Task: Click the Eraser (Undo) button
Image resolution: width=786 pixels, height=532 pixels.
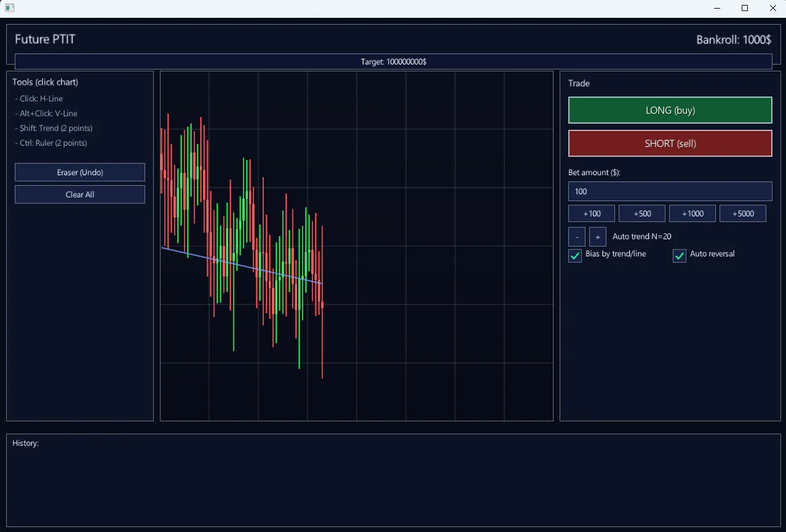Action: pos(80,172)
